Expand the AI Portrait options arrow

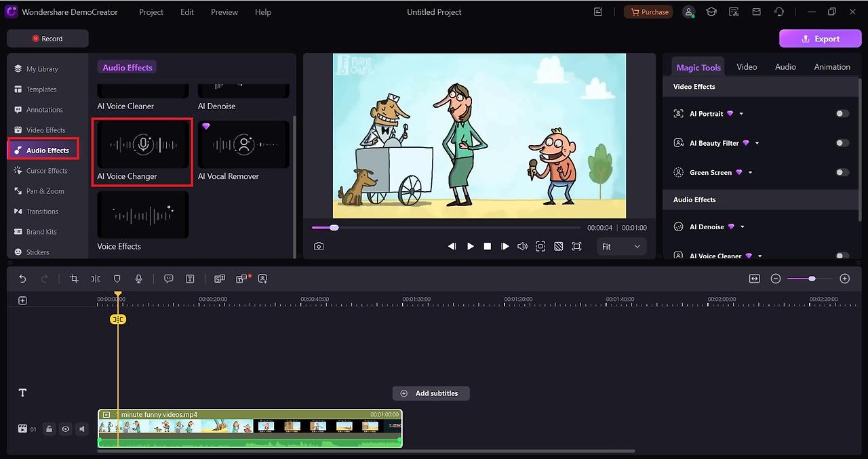coord(741,114)
